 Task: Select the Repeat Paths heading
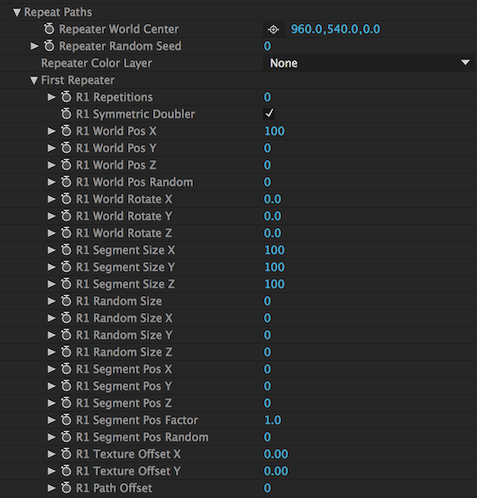pyautogui.click(x=58, y=12)
